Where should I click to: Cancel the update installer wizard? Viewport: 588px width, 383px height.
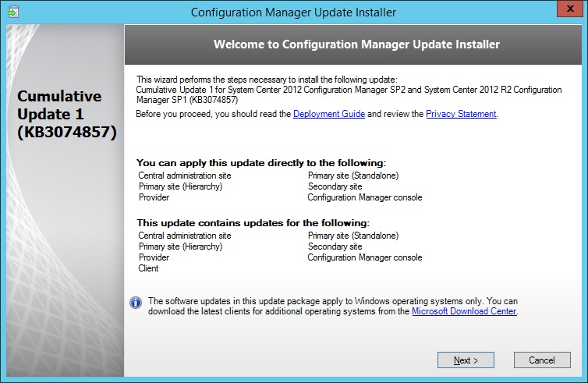(541, 360)
